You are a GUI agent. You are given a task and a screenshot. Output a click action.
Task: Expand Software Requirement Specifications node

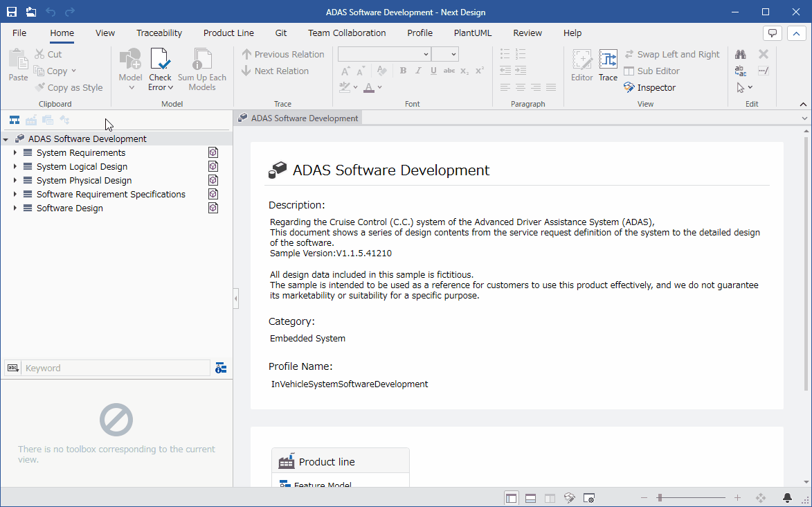click(15, 194)
